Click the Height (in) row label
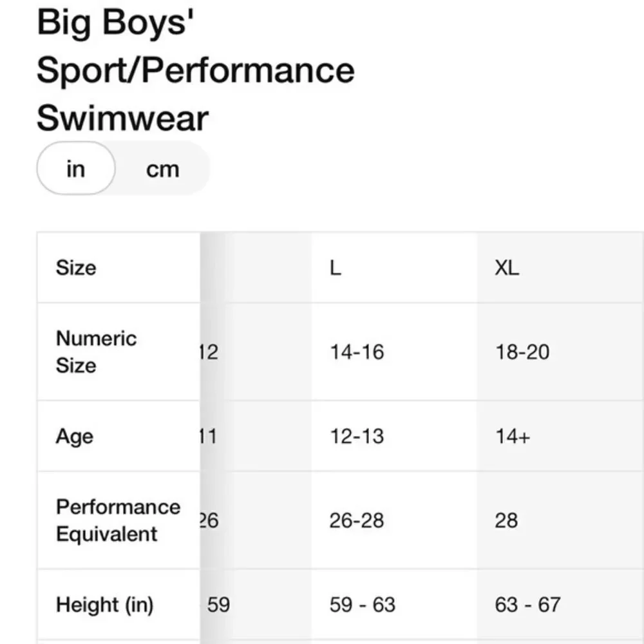Image resolution: width=644 pixels, height=644 pixels. pyautogui.click(x=105, y=605)
